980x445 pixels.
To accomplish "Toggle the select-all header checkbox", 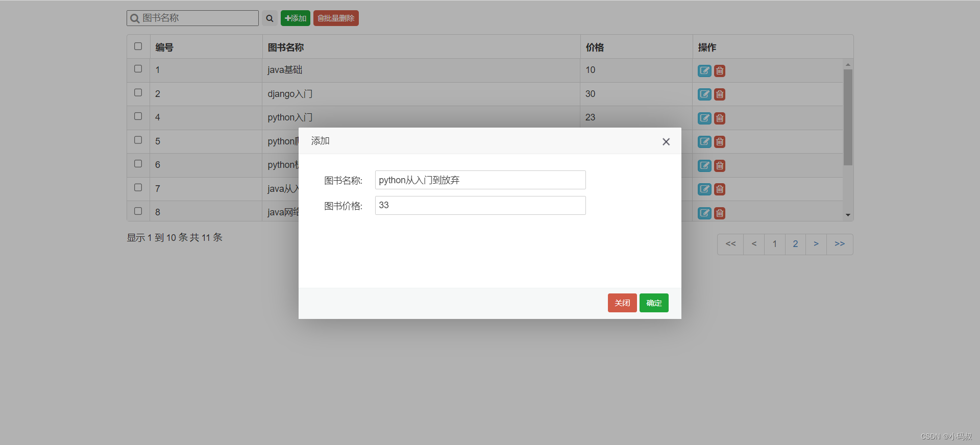I will tap(138, 46).
